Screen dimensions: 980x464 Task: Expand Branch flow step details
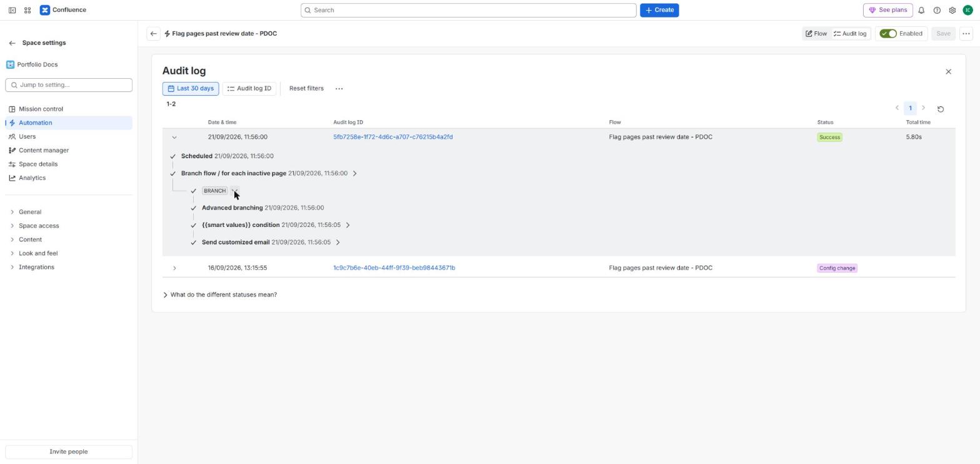[x=354, y=174]
